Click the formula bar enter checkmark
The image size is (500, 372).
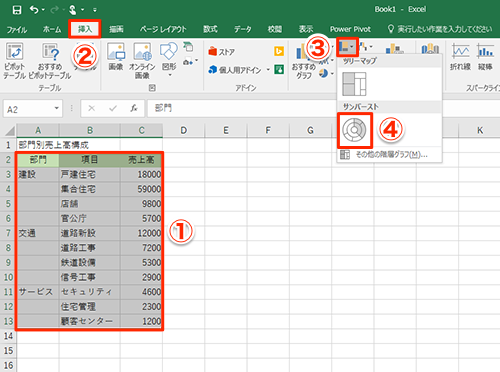click(x=113, y=108)
